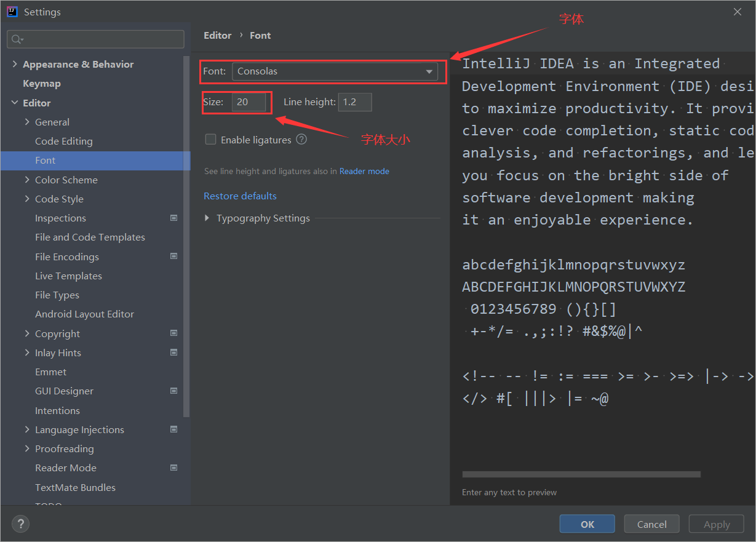This screenshot has width=756, height=542.
Task: Click the font Size input field
Action: [249, 102]
